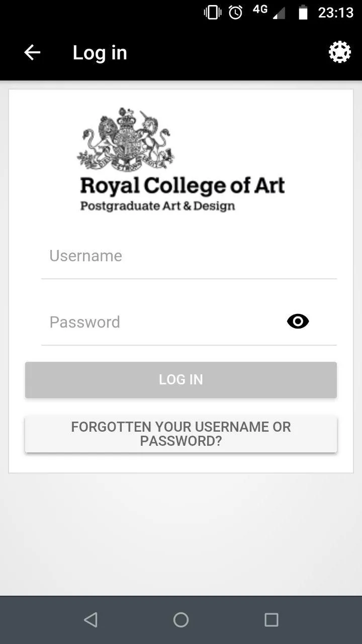
Task: Tap the alarm clock status icon
Action: pyautogui.click(x=235, y=13)
